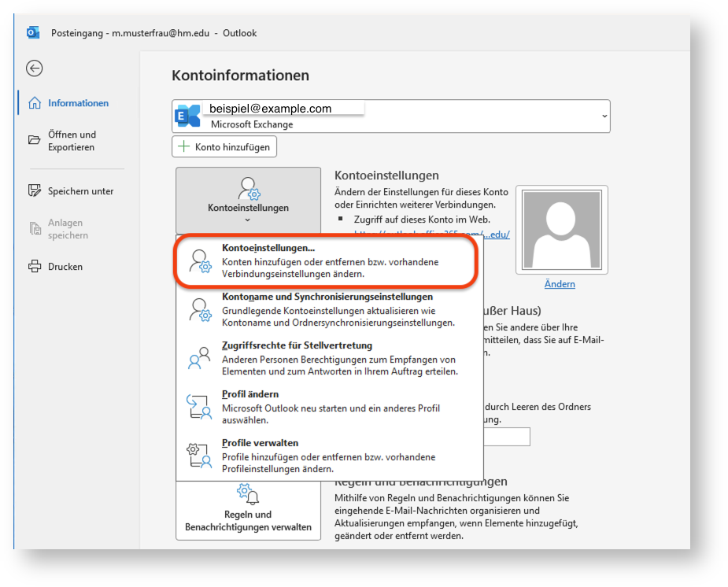Click the profile photo placeholder

(562, 230)
